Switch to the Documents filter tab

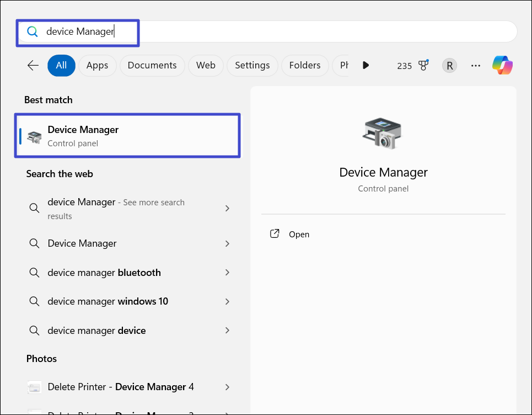pos(152,65)
